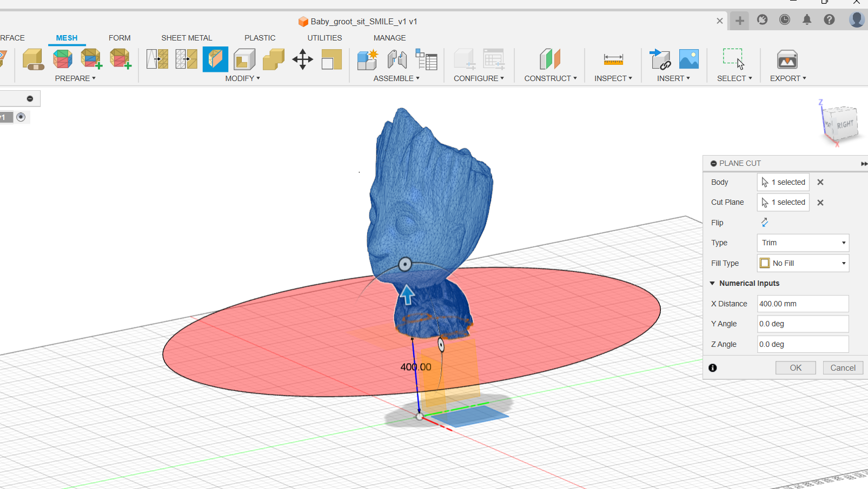Expand the PREPARE dropdown menu
The height and width of the screenshot is (489, 868).
point(75,78)
